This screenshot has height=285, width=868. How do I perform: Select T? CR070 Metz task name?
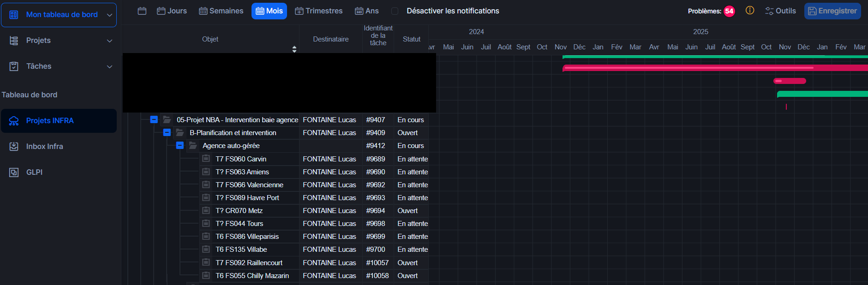[239, 211]
